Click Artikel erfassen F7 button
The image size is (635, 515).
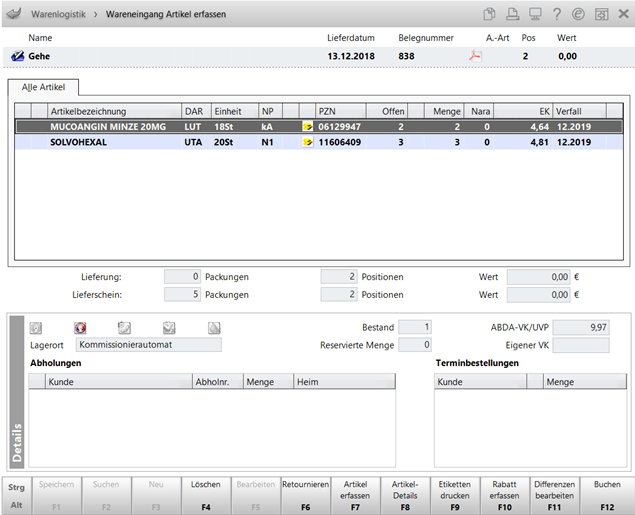pyautogui.click(x=355, y=495)
